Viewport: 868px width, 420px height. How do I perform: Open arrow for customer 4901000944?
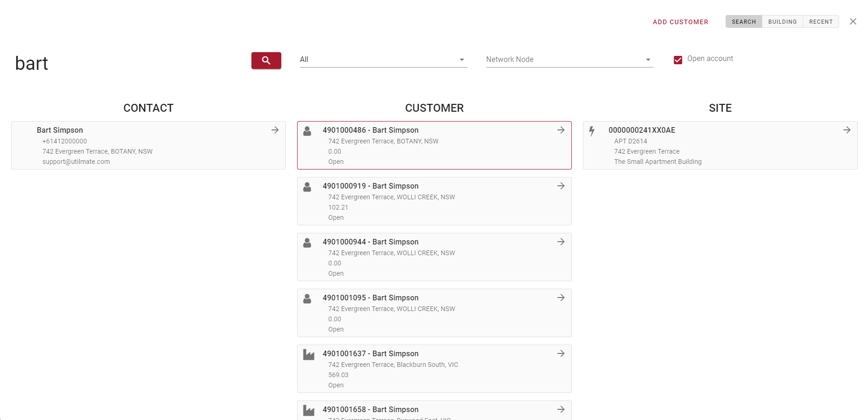(561, 242)
